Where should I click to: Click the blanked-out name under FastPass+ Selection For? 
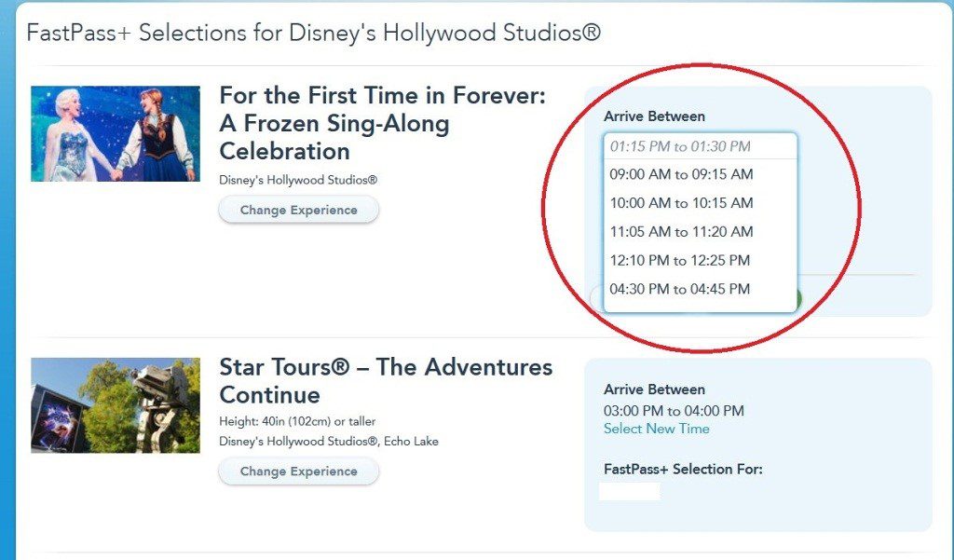click(629, 491)
